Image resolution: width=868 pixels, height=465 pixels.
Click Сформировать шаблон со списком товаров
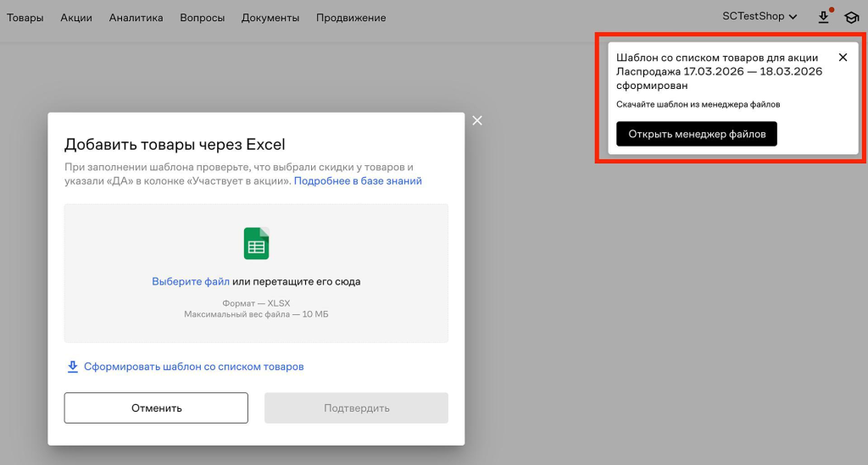193,367
